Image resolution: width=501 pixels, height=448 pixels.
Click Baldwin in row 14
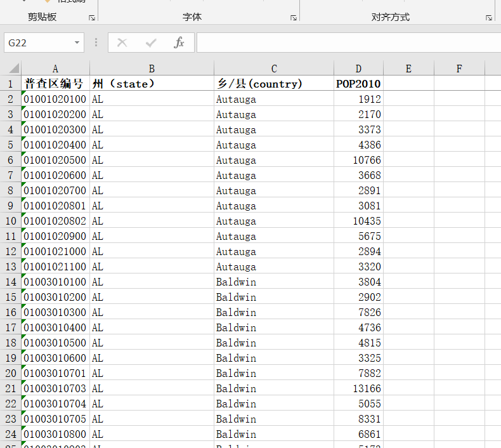pos(274,282)
